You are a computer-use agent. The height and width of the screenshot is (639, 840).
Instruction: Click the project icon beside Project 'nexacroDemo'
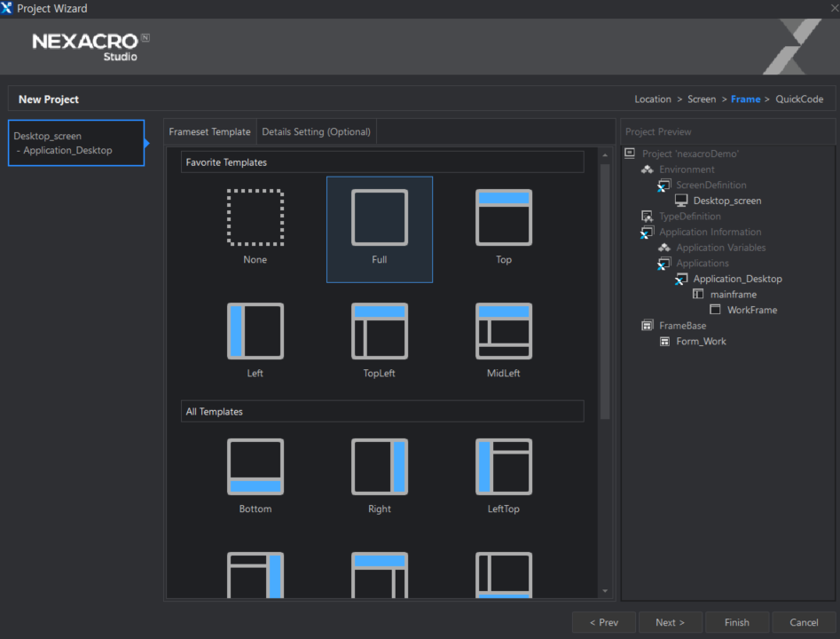[630, 154]
